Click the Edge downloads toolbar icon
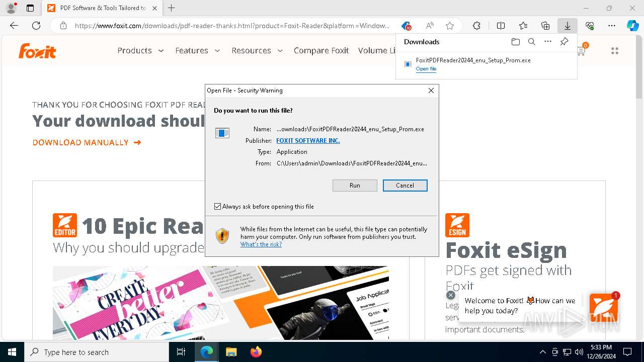 (x=568, y=26)
